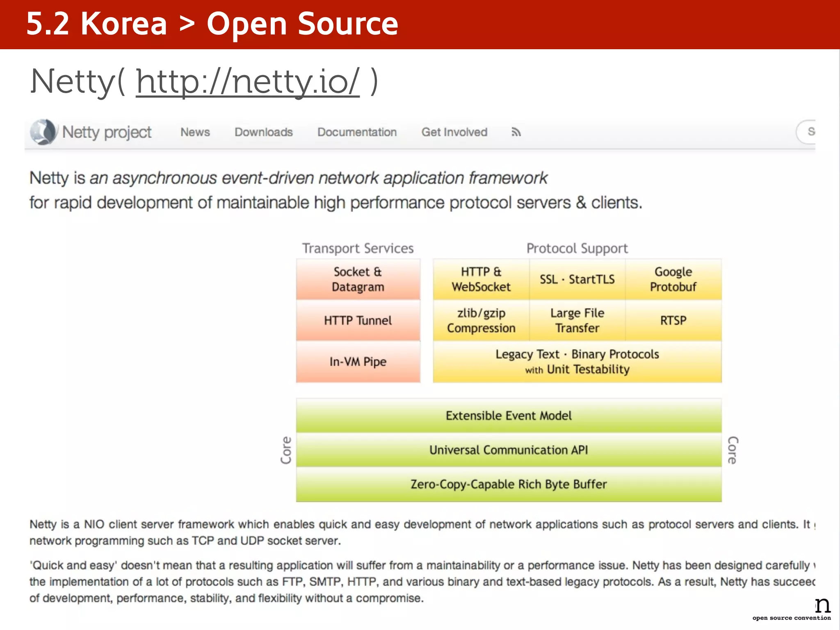Focus the search field in the navbar
The width and height of the screenshot is (840, 630).
tap(806, 132)
